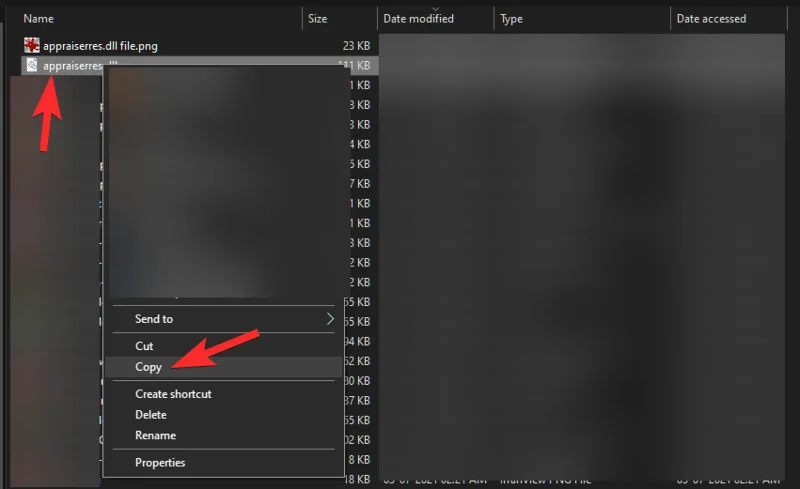This screenshot has width=800, height=489.
Task: Click the appraiserres.dll file icon
Action: (x=32, y=65)
